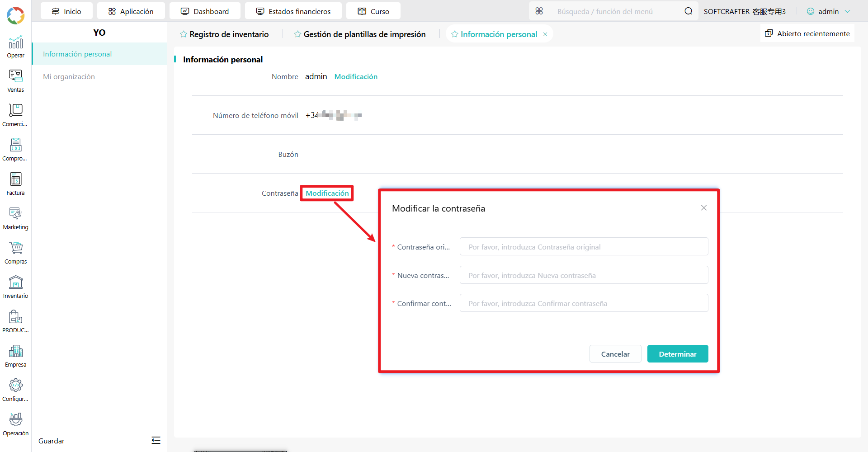Open the apps grid icon beside search
The height and width of the screenshot is (452, 868).
[x=539, y=11]
